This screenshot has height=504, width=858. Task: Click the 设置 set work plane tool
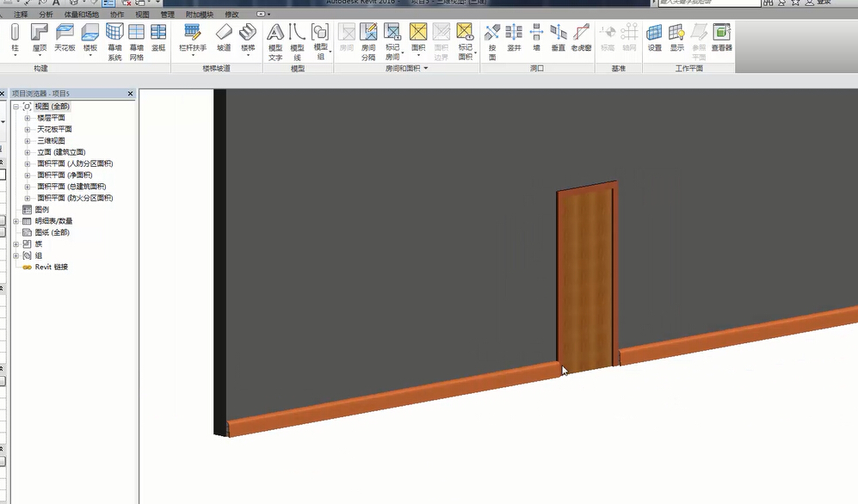[x=654, y=38]
